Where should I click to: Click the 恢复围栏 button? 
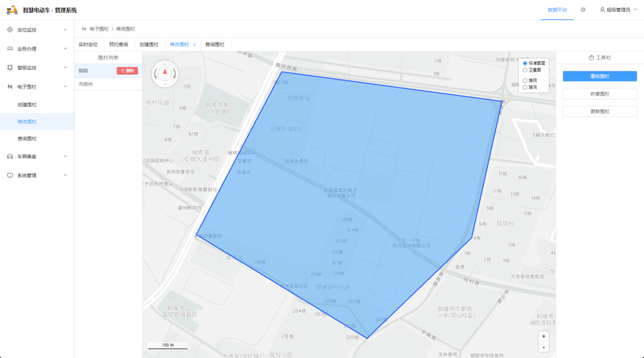[600, 93]
